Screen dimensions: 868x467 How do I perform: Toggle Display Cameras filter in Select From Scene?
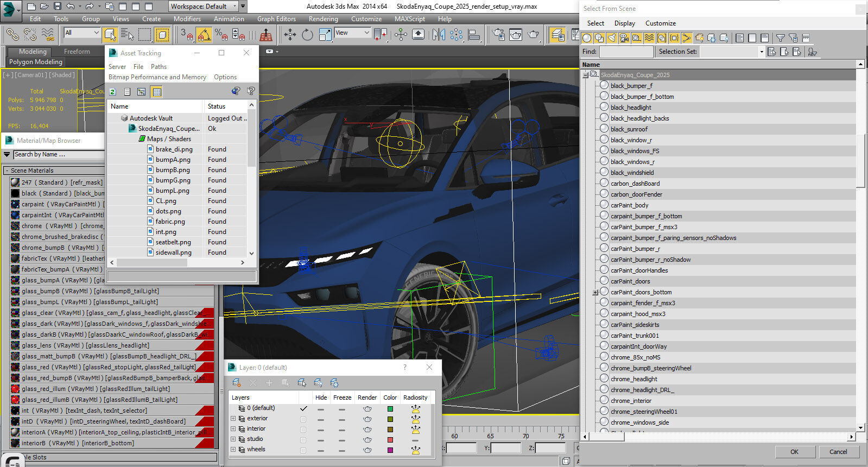point(624,38)
